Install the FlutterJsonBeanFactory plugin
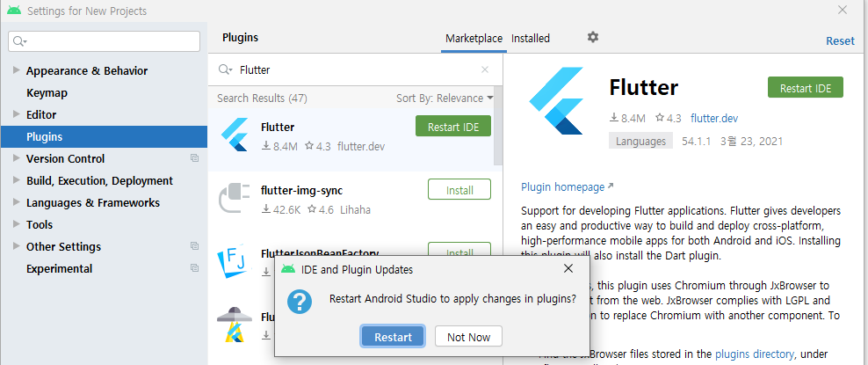This screenshot has width=868, height=365. tap(459, 251)
